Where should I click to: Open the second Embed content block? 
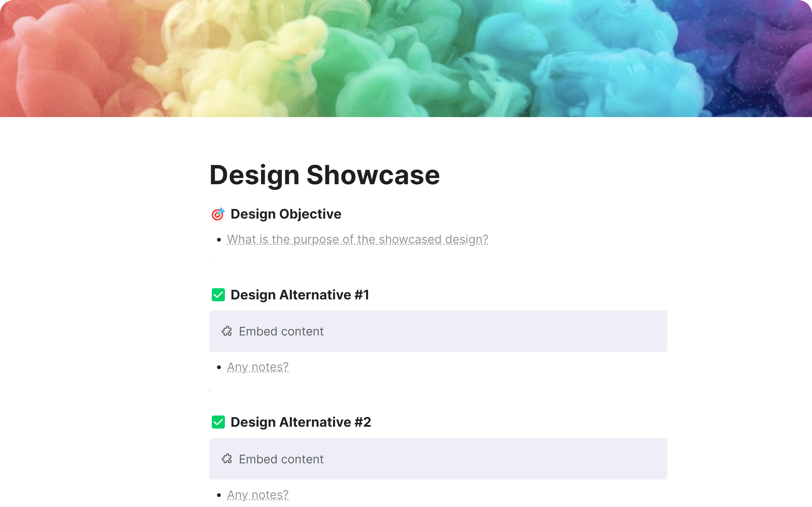(x=438, y=459)
